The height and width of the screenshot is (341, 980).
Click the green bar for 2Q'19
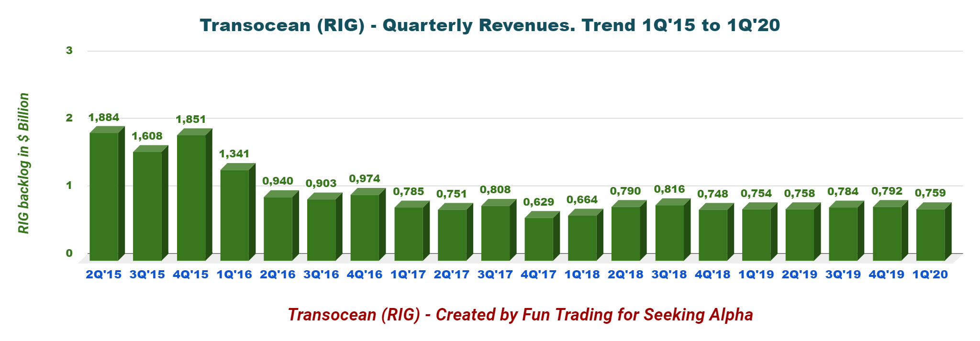pos(803,231)
